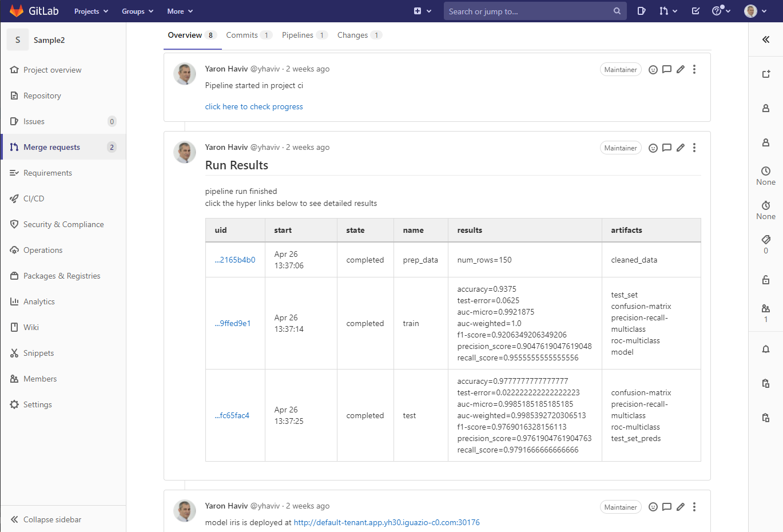Open Security & Compliance in sidebar
This screenshot has height=532, width=783.
[x=63, y=224]
